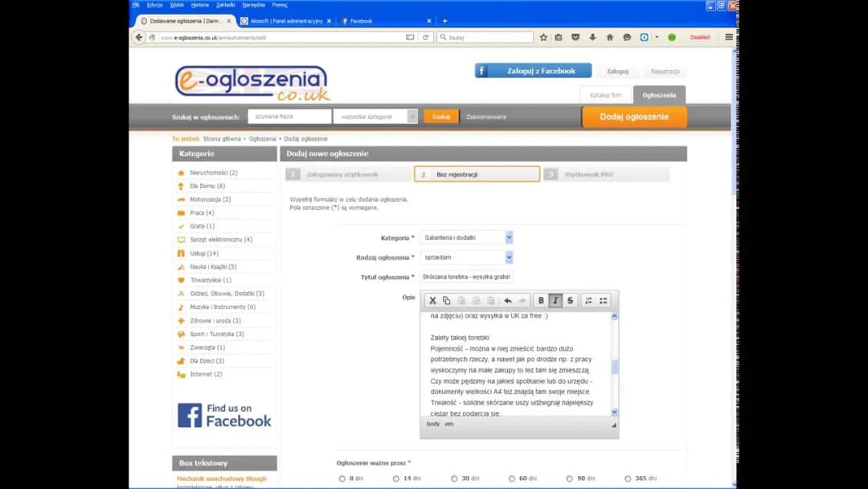Image resolution: width=868 pixels, height=489 pixels.
Task: Apply Strikethrough formatting in the editor
Action: pos(570,301)
